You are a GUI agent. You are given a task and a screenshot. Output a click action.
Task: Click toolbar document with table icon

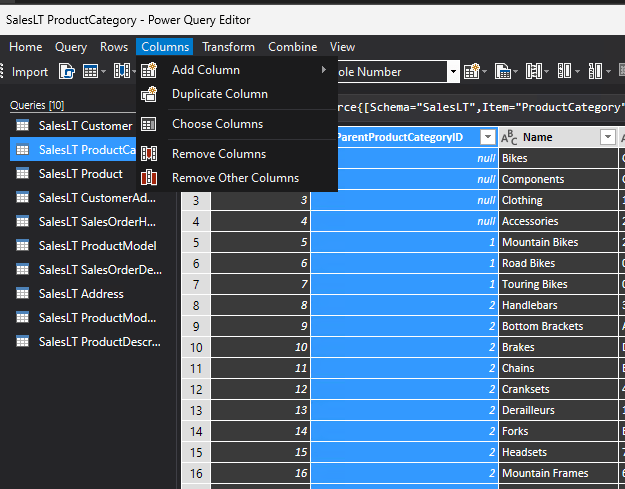pyautogui.click(x=503, y=71)
